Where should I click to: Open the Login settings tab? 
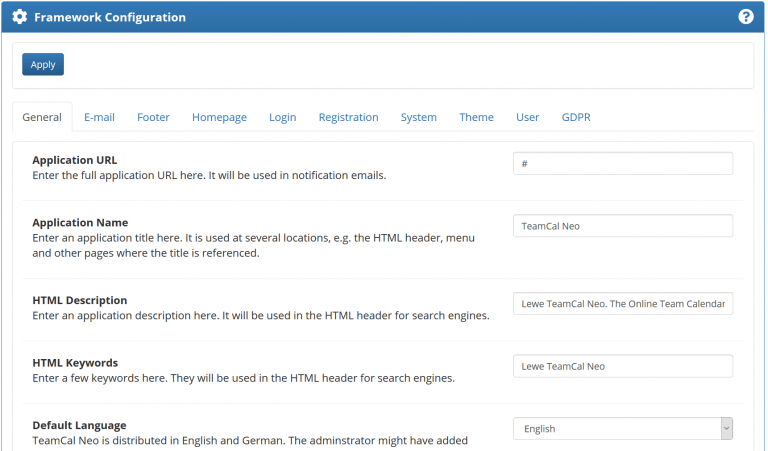click(x=282, y=117)
